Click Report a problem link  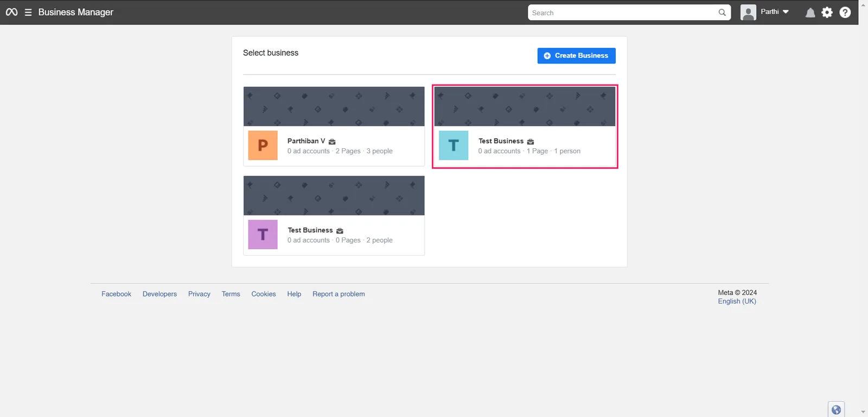click(339, 294)
